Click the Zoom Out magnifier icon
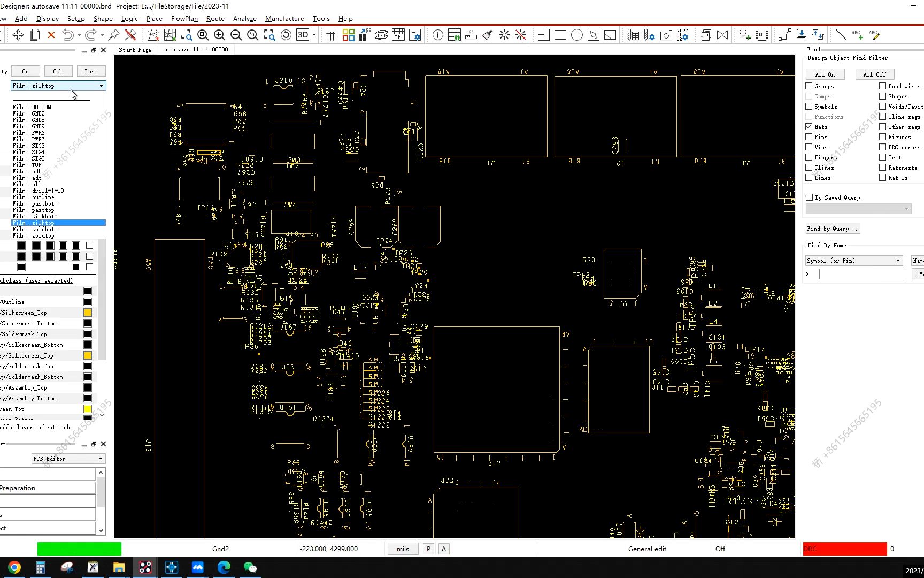This screenshot has width=924, height=578. [x=236, y=35]
